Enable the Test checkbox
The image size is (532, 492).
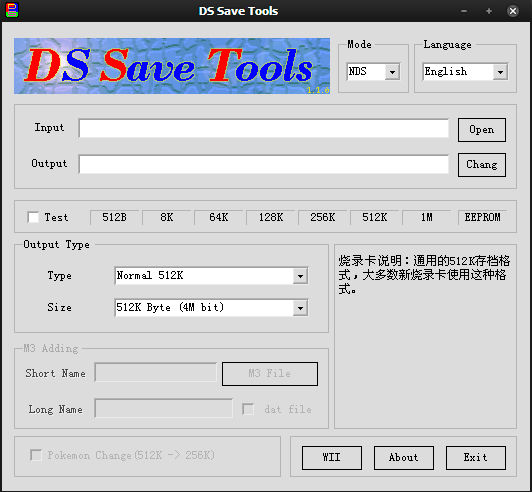(33, 217)
